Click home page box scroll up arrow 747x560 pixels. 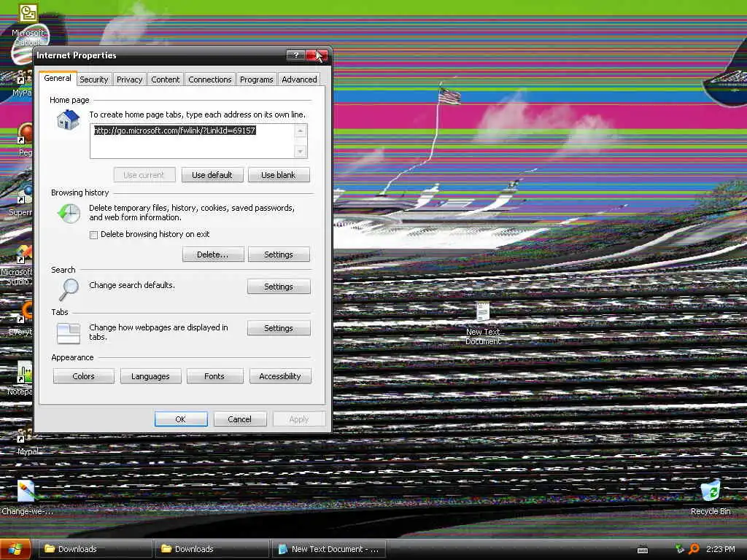(x=300, y=131)
